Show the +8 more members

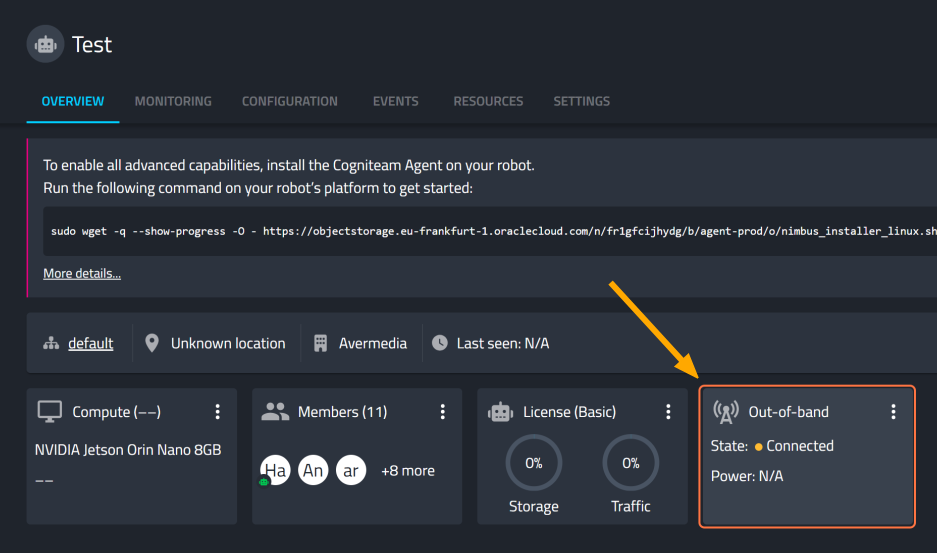[x=408, y=470]
